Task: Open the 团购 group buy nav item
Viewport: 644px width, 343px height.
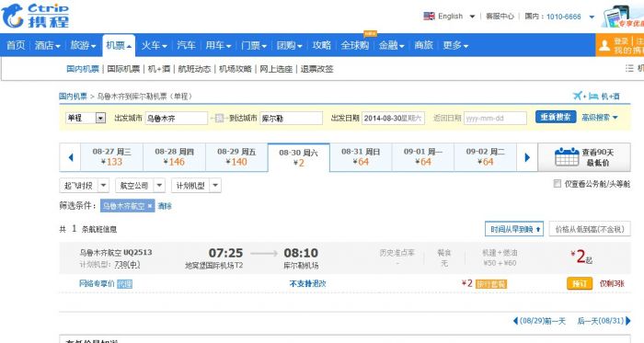Action: (x=289, y=45)
